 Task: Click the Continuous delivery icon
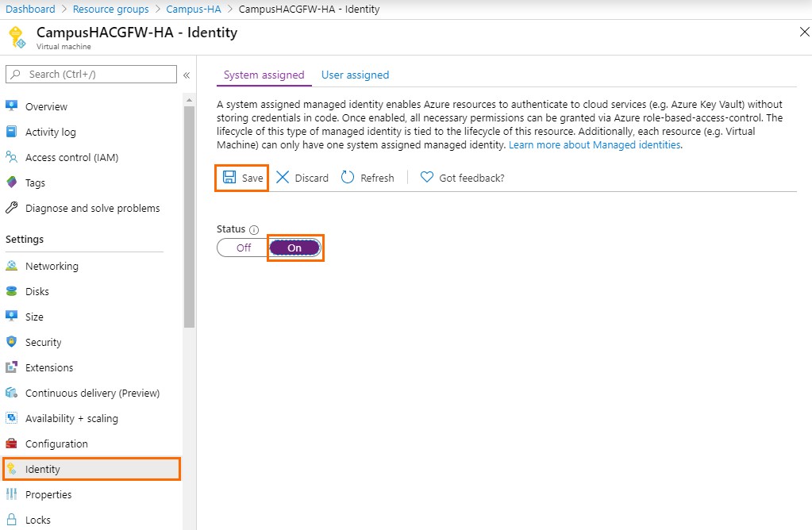(x=11, y=392)
